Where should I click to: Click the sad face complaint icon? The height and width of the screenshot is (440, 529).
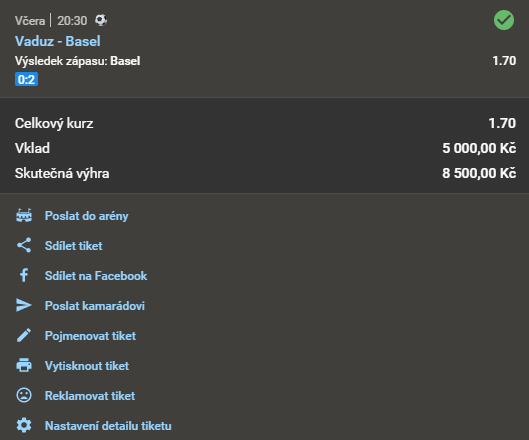[24, 395]
